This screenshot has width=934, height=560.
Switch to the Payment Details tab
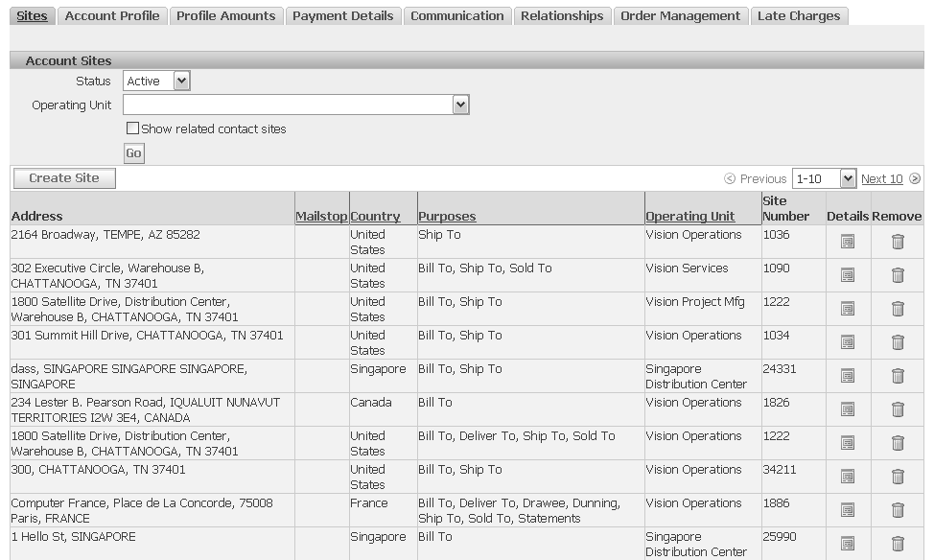[343, 16]
